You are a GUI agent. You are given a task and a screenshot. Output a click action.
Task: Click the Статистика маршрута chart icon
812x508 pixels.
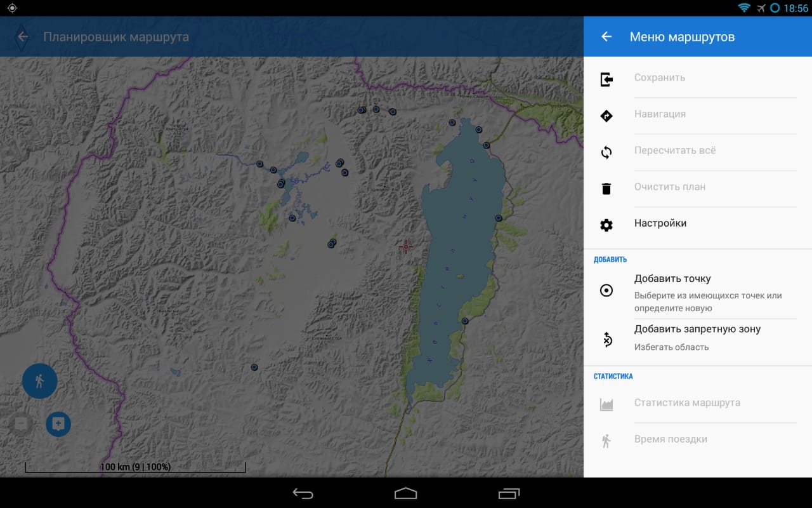point(606,404)
